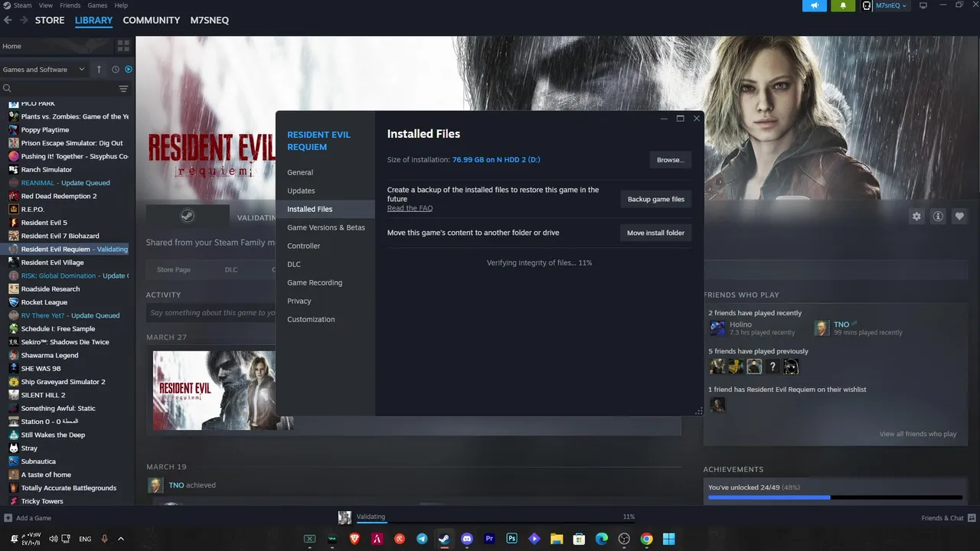This screenshot has width=980, height=551.
Task: Open M7SNEQ profile tab
Action: pyautogui.click(x=210, y=20)
